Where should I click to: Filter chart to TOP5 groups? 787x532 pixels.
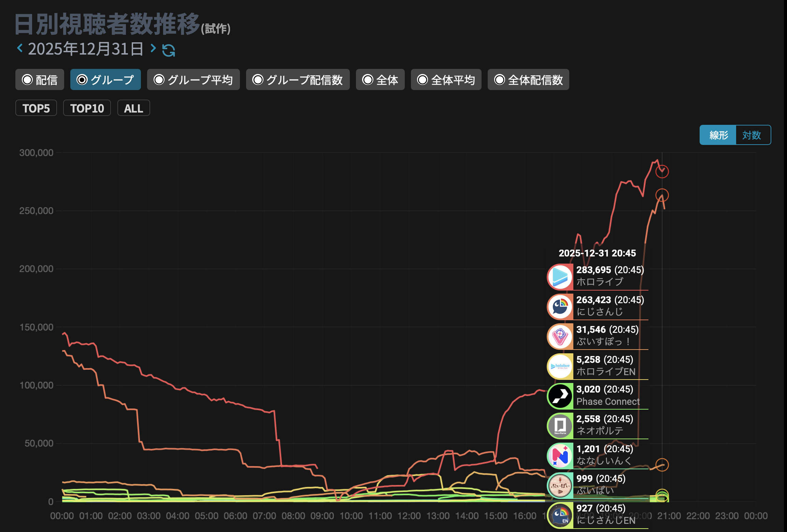tap(36, 108)
